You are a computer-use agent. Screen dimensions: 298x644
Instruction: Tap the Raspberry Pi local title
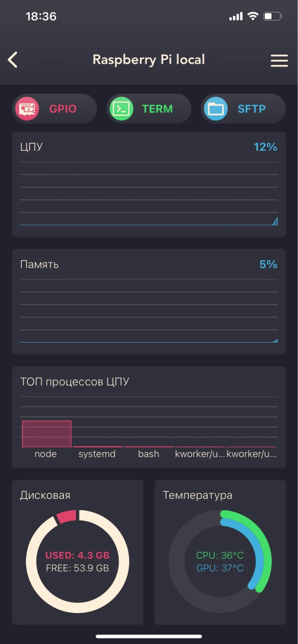pos(149,60)
